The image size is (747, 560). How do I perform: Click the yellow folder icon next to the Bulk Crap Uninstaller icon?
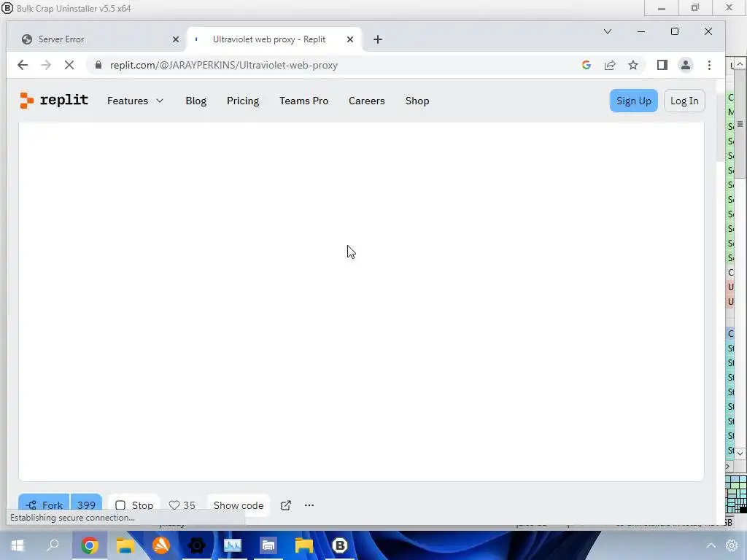pyautogui.click(x=304, y=545)
